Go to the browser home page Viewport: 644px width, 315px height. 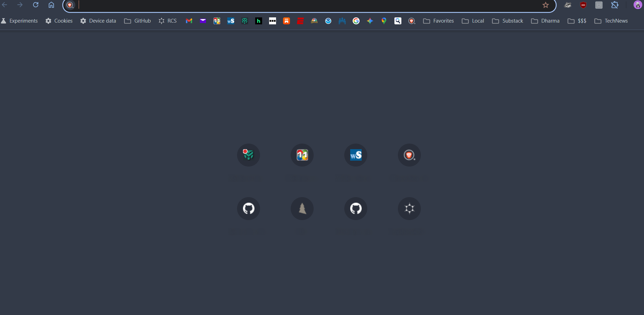51,5
